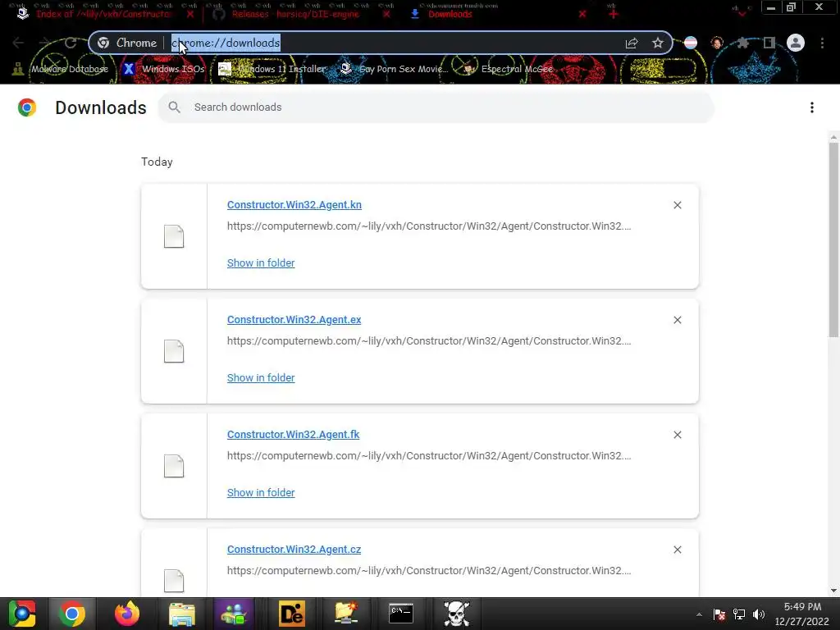Close the Releases DIE-engine tab
Image resolution: width=840 pixels, height=630 pixels.
pyautogui.click(x=387, y=14)
